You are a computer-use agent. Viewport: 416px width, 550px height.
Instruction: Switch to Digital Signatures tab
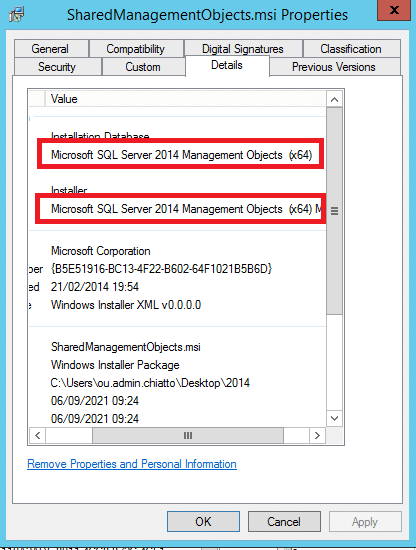click(243, 48)
